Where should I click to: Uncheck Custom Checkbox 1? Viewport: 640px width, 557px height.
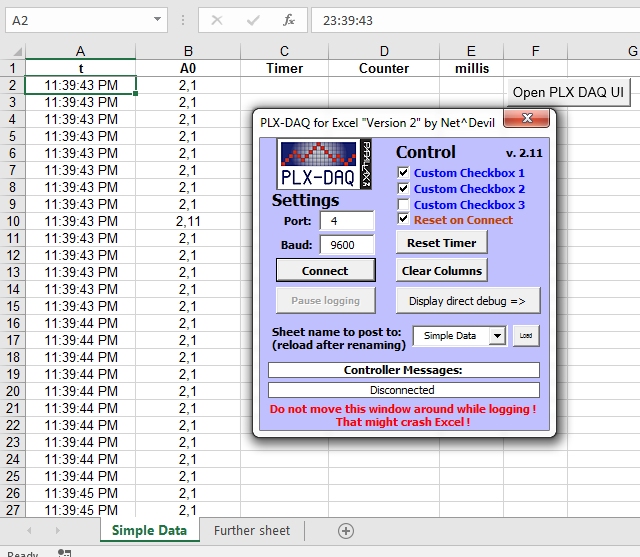[x=403, y=172]
